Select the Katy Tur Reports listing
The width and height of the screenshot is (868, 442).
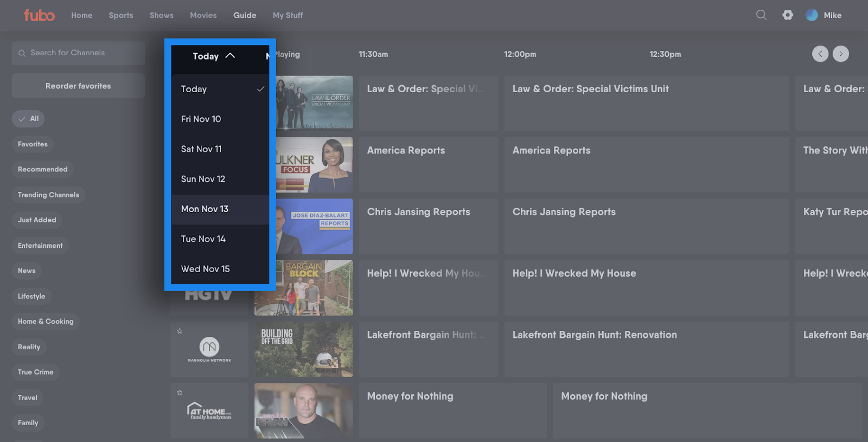832,226
